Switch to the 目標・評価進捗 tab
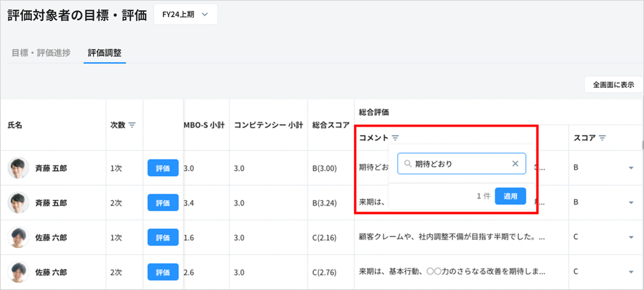Image resolution: width=644 pixels, height=290 pixels. 41,53
